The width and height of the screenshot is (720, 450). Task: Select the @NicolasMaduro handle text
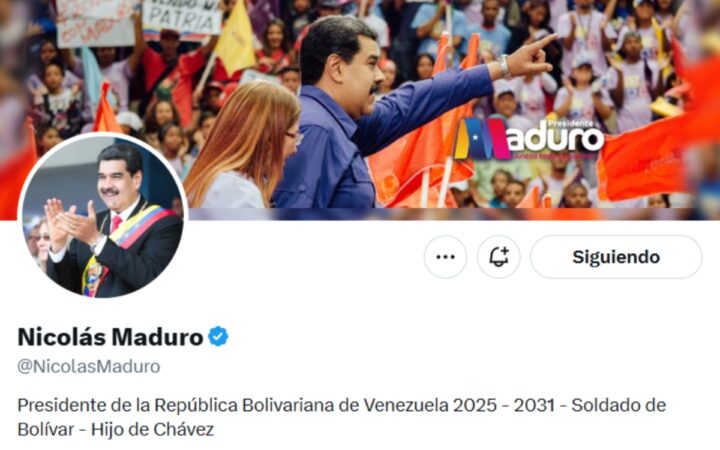pyautogui.click(x=89, y=366)
